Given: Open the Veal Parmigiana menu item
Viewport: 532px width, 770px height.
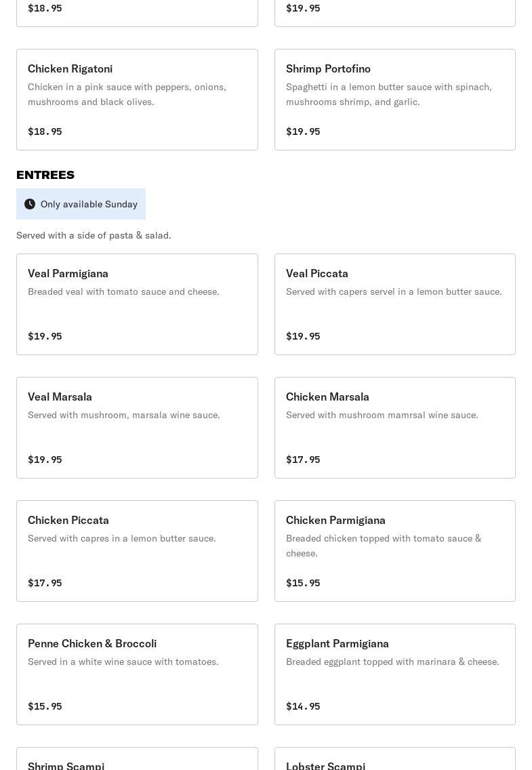Looking at the screenshot, I should (137, 304).
